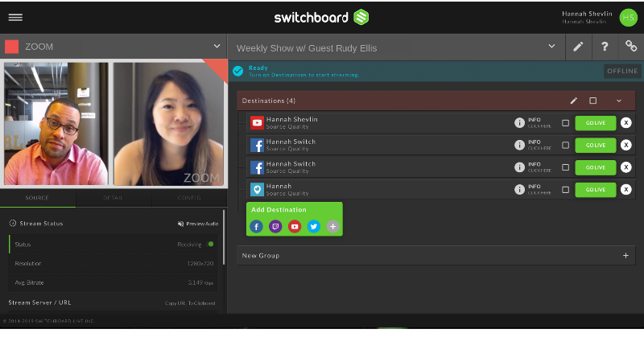Click the Resolution 1280x720 row
644x362 pixels.
[114, 264]
